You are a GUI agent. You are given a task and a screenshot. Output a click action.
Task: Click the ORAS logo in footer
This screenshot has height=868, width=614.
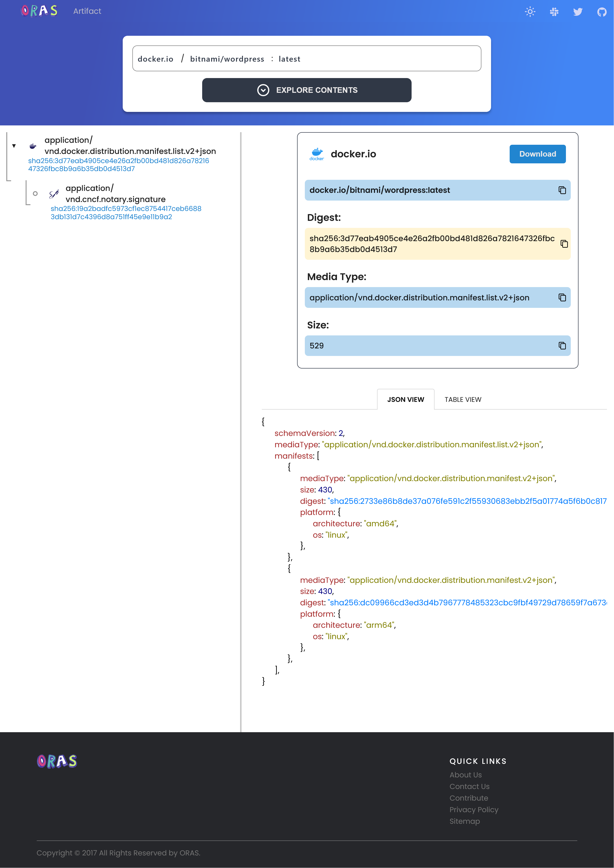(57, 761)
